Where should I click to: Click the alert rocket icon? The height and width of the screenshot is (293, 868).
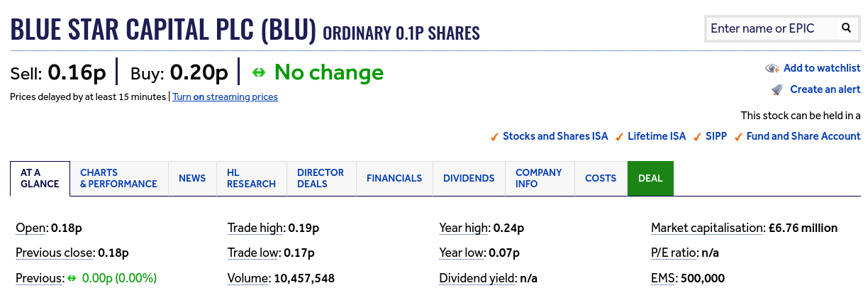tap(777, 89)
